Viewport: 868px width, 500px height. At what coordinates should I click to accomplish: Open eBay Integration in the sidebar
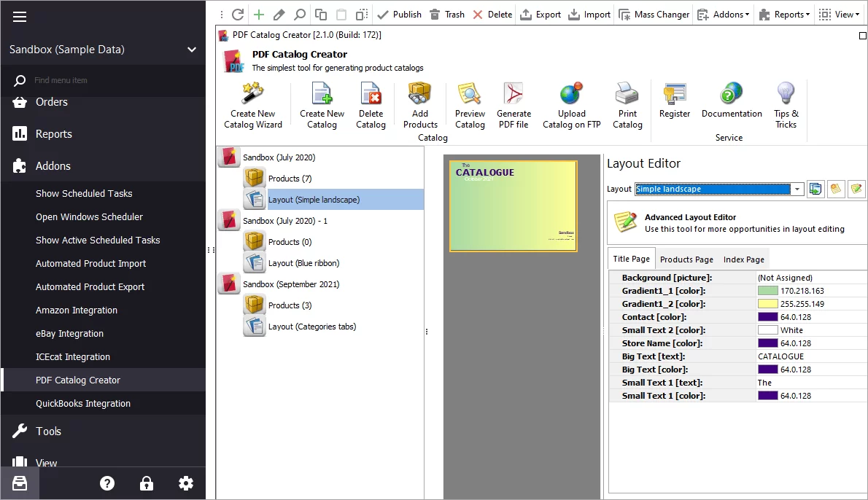[69, 334]
